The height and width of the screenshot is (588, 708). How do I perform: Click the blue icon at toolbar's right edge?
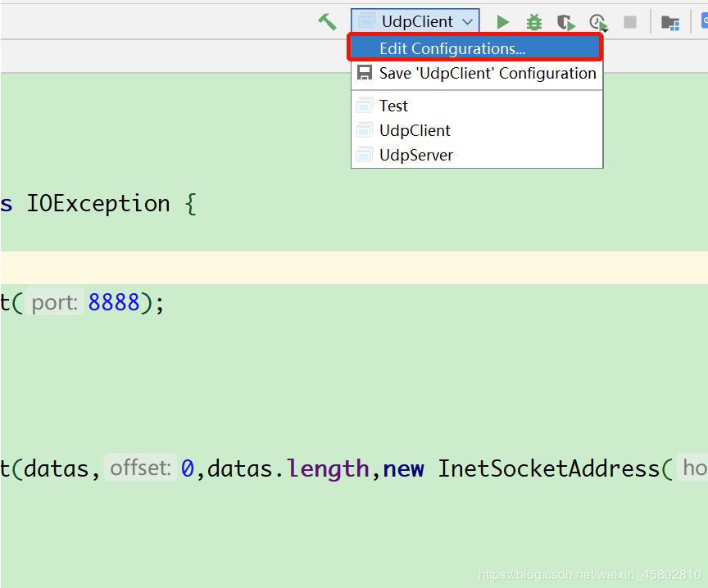coord(703,22)
